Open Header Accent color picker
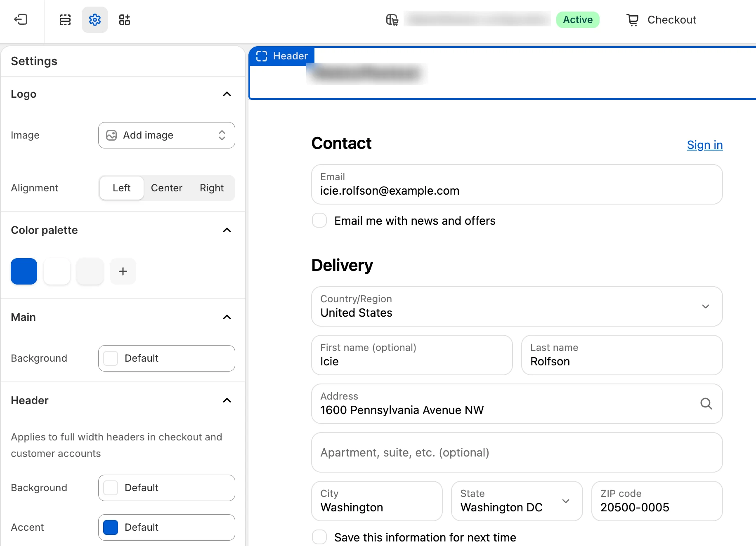Image resolution: width=756 pixels, height=546 pixels. (167, 527)
